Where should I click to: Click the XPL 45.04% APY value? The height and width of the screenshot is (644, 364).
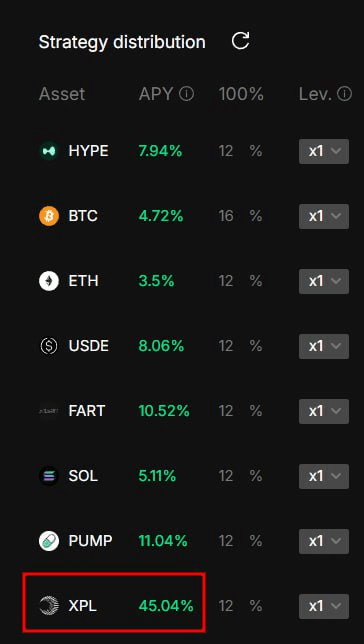[166, 605]
